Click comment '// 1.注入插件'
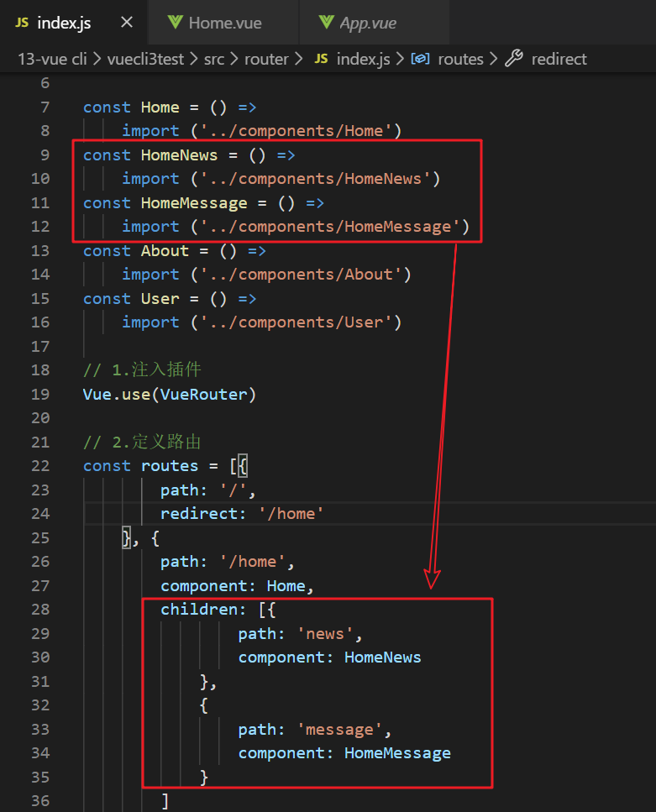 142,369
